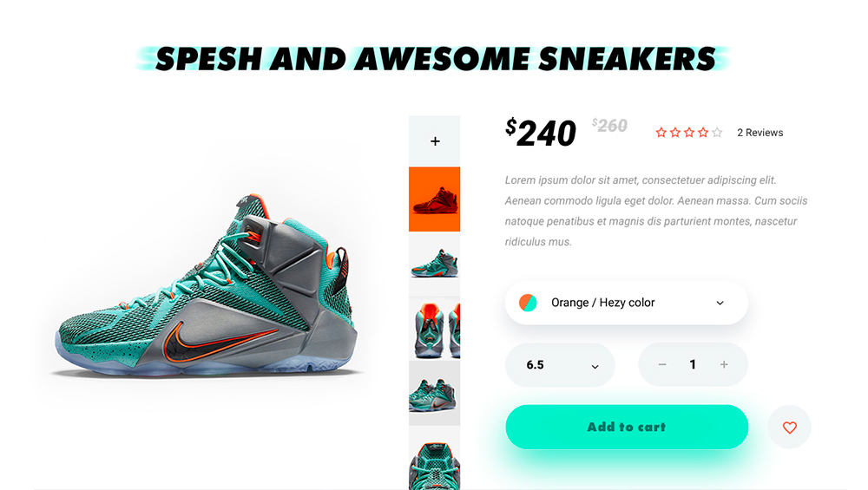The height and width of the screenshot is (490, 868).
Task: Select the pair of sneakers thumbnail
Action: 435,393
